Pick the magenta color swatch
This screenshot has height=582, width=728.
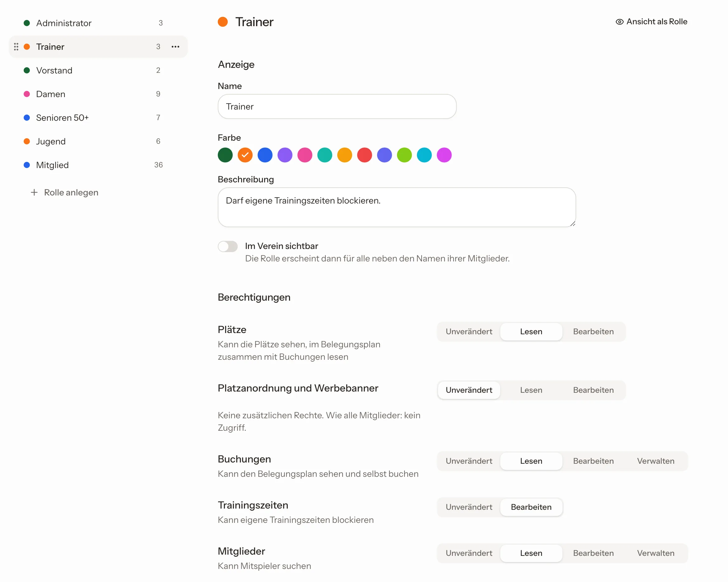444,155
